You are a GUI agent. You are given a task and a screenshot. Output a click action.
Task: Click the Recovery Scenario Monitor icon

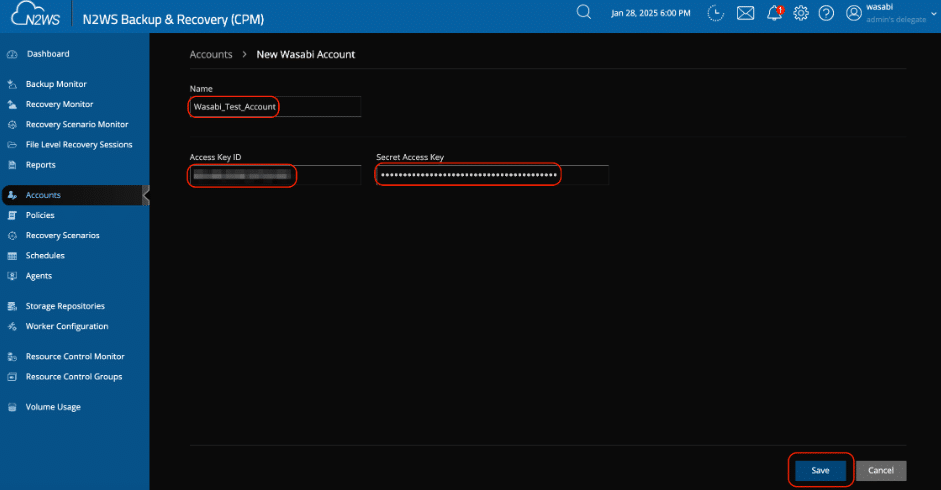point(12,125)
